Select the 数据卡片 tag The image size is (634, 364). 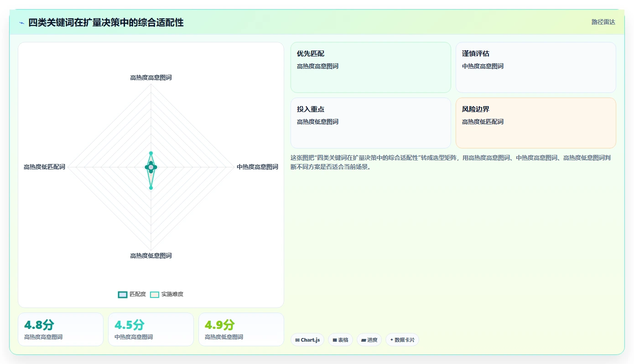click(402, 340)
